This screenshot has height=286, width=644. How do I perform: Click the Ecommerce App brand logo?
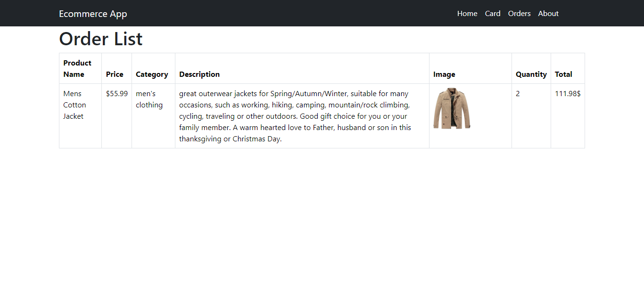point(93,14)
